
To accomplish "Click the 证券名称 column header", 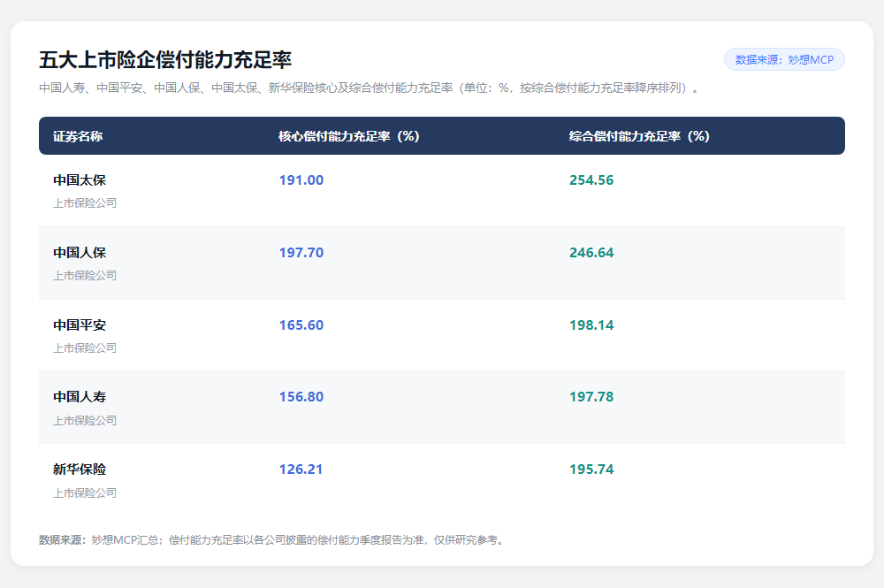I will click(x=78, y=136).
